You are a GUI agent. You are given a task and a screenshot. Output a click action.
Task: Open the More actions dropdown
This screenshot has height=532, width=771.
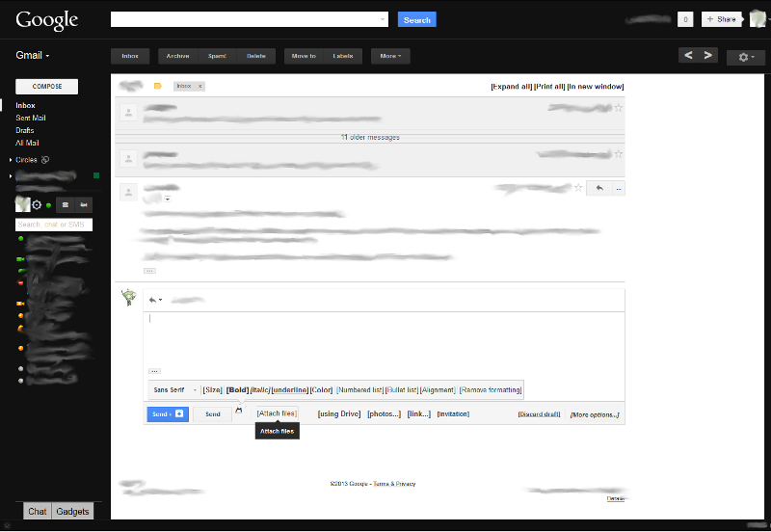[x=390, y=56]
